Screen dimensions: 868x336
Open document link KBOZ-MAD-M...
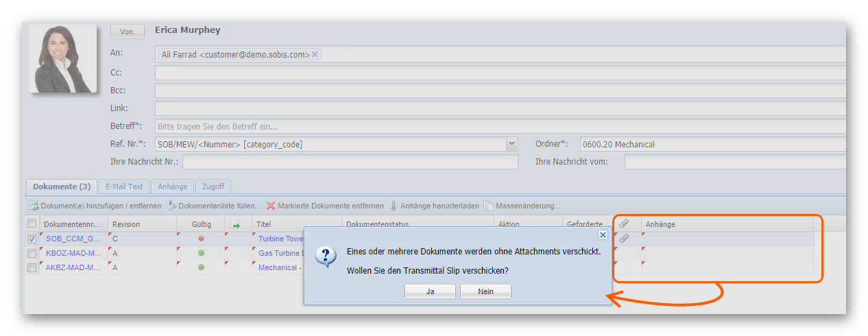point(73,253)
